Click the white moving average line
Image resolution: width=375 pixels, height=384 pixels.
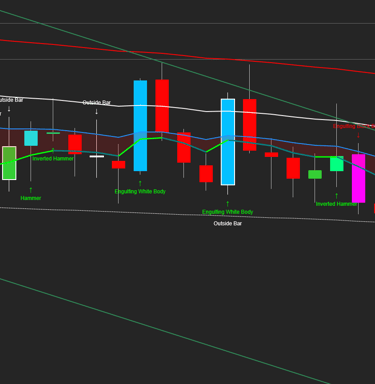coord(187,108)
